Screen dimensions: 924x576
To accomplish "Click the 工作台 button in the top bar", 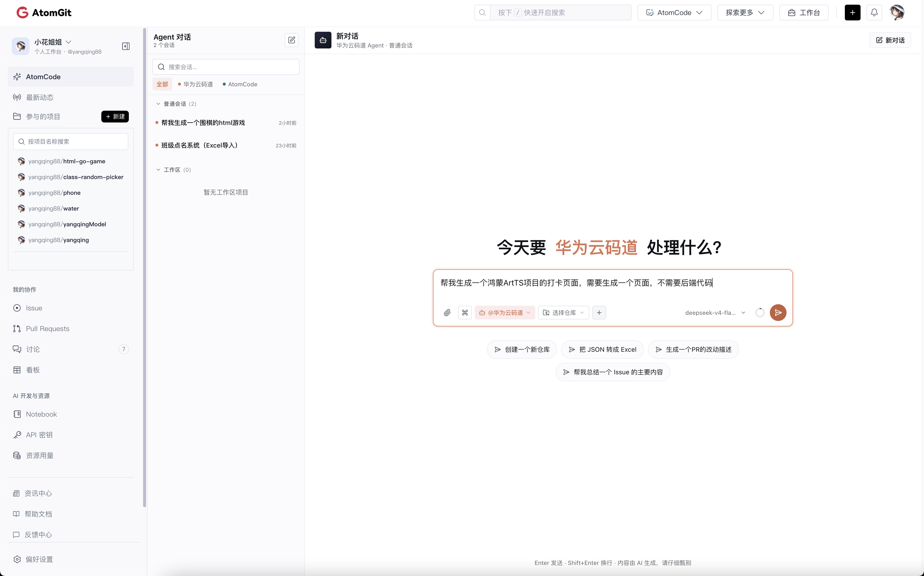I will (x=804, y=13).
